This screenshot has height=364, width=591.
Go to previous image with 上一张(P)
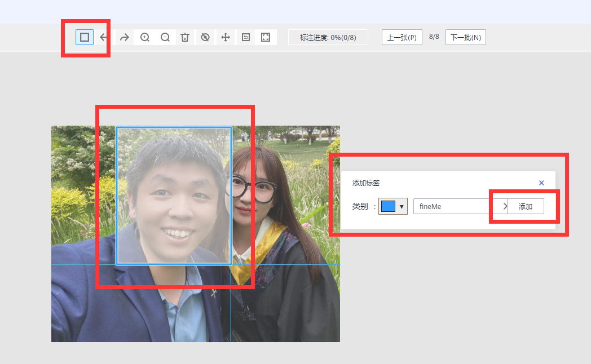[x=402, y=38]
